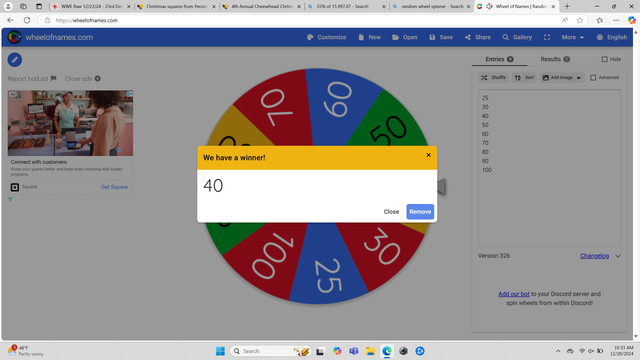Image resolution: width=640 pixels, height=360 pixels.
Task: Open Read aloud icon in address bar
Action: point(565,20)
